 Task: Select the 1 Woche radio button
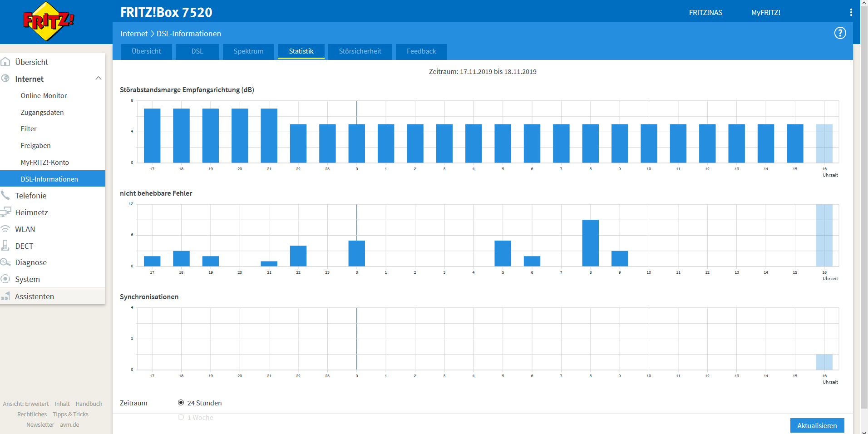[181, 417]
